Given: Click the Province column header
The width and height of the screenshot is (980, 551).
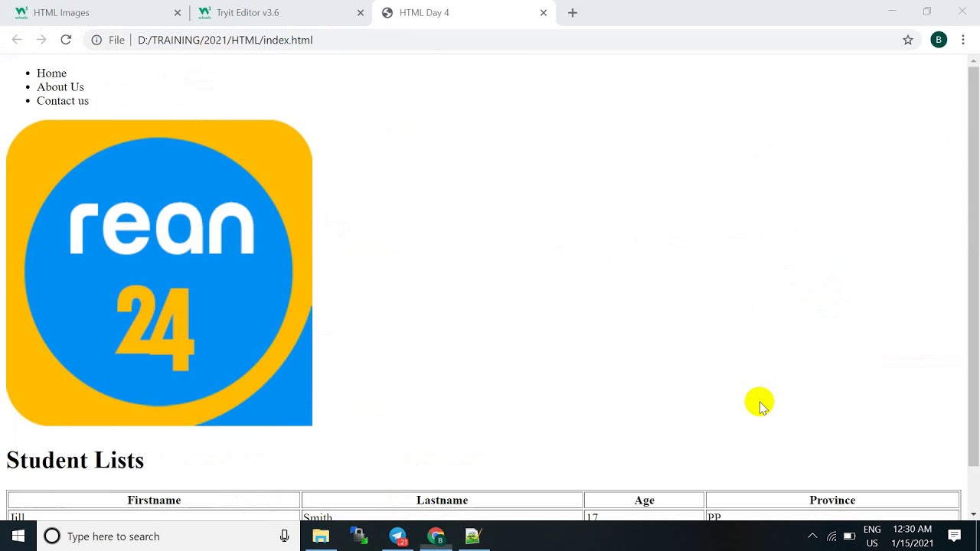Looking at the screenshot, I should tap(832, 500).
